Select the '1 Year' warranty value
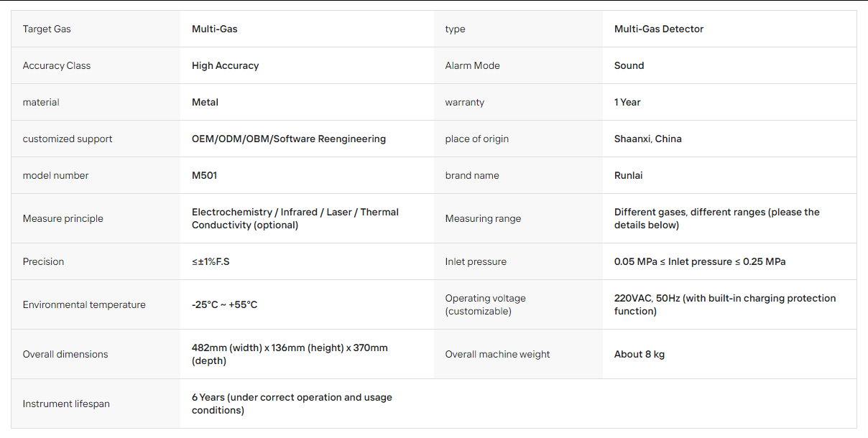The width and height of the screenshot is (868, 438). (x=627, y=102)
